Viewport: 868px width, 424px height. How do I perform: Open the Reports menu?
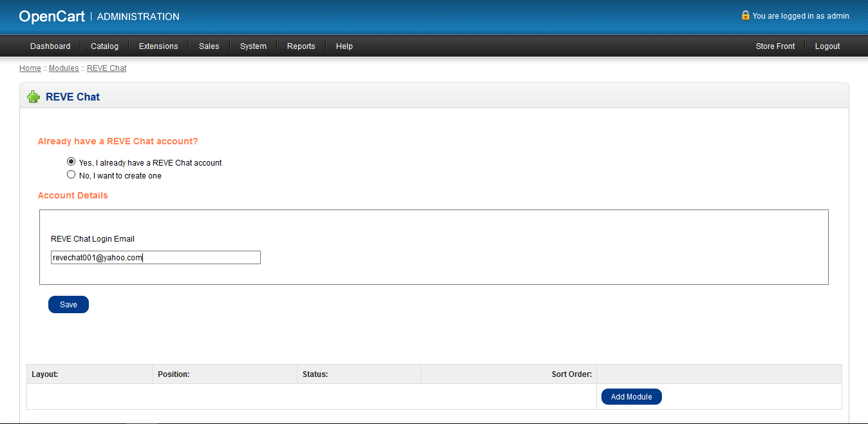301,46
